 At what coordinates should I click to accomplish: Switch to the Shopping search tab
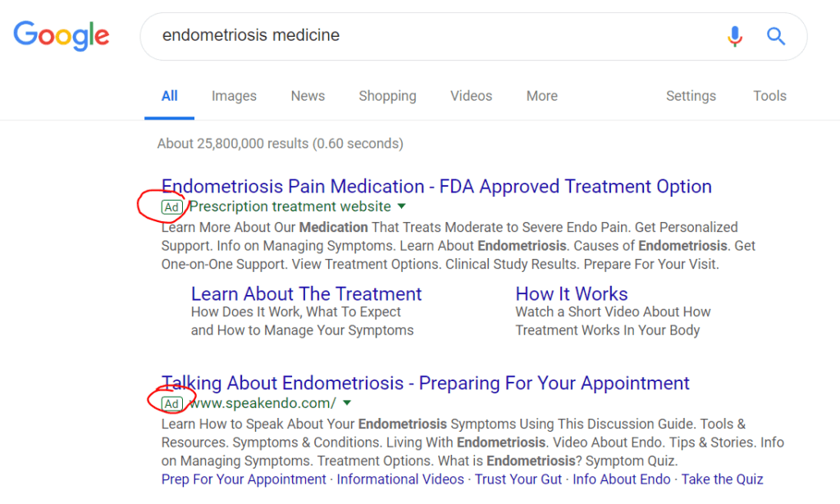(387, 96)
